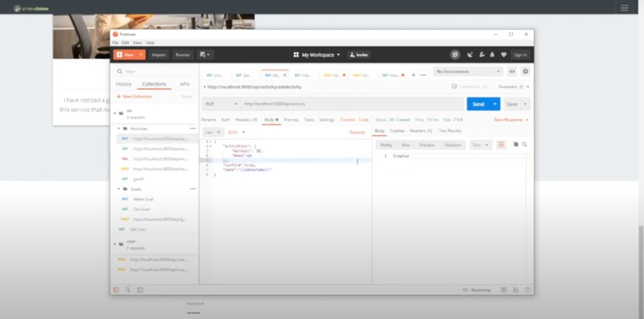Open the request Params tab
This screenshot has height=319, width=644.
[209, 120]
